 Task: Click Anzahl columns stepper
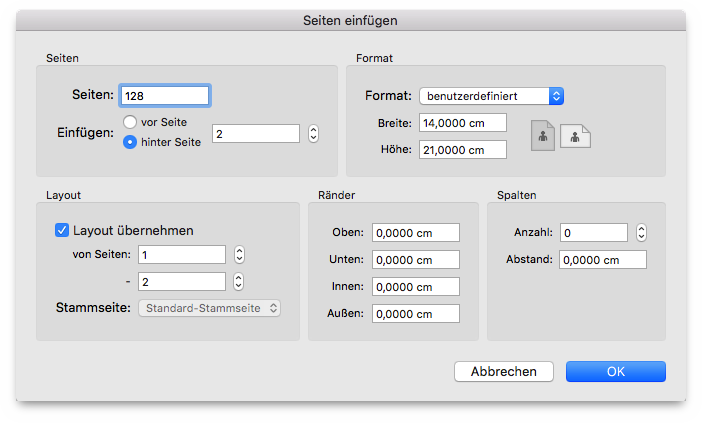(x=641, y=232)
